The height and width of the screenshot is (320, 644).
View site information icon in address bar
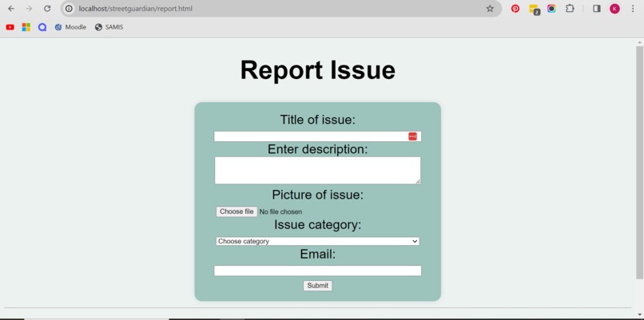point(69,9)
